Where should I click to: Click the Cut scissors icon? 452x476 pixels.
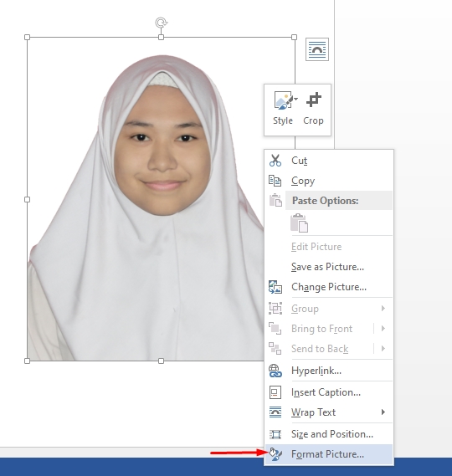coord(275,161)
